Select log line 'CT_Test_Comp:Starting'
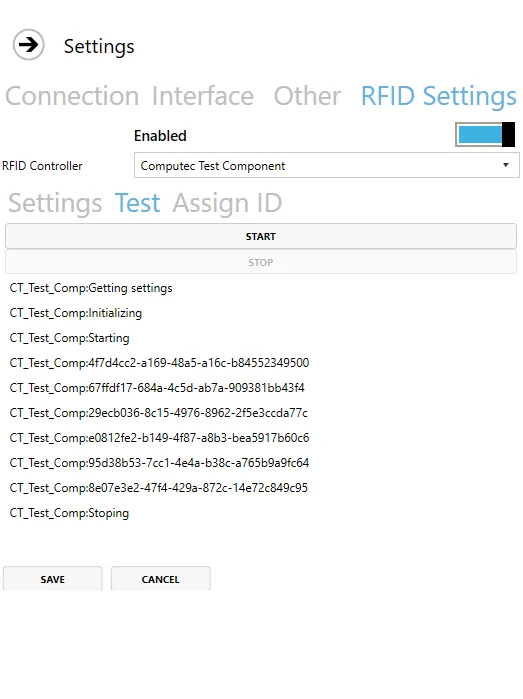Viewport: 523px width, 699px height. coord(70,338)
